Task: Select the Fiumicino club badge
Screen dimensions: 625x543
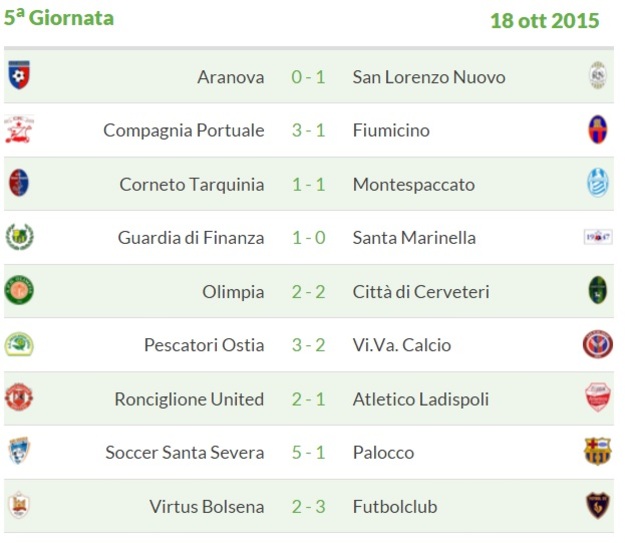Action: pos(597,129)
